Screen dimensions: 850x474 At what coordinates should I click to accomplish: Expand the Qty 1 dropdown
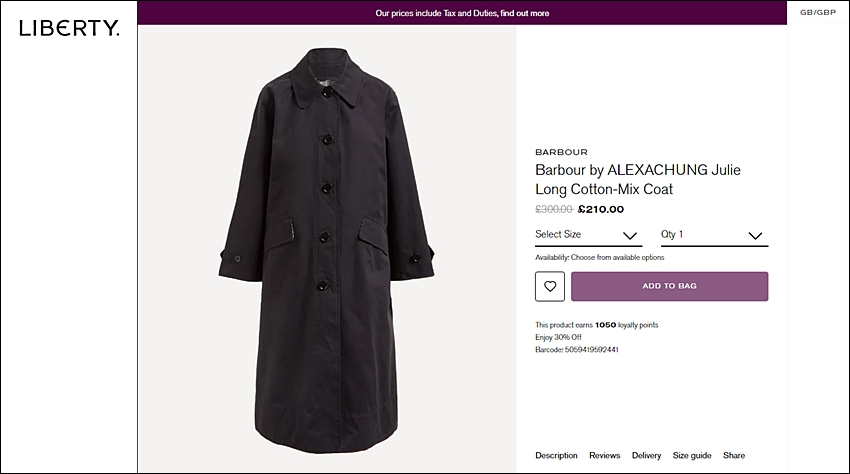pyautogui.click(x=714, y=235)
